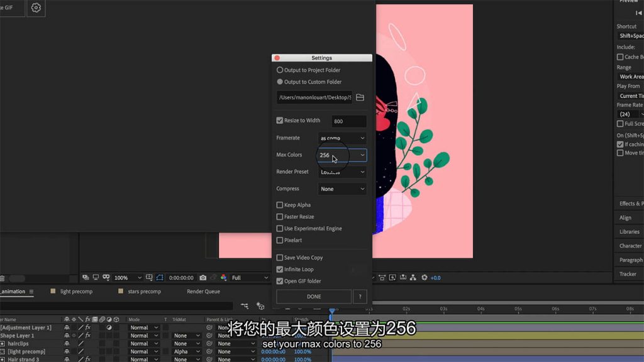Click the DONE button in Settings

click(314, 297)
